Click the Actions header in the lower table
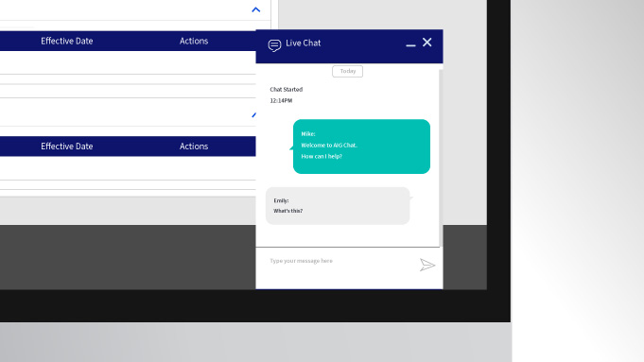Viewport: 644px width, 362px height. [194, 147]
